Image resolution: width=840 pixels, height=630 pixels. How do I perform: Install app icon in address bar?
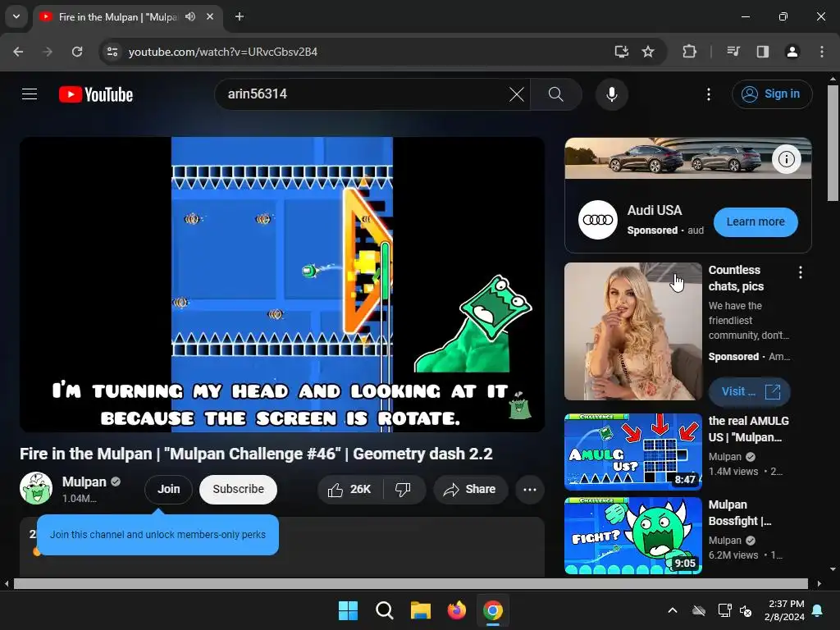pyautogui.click(x=622, y=52)
